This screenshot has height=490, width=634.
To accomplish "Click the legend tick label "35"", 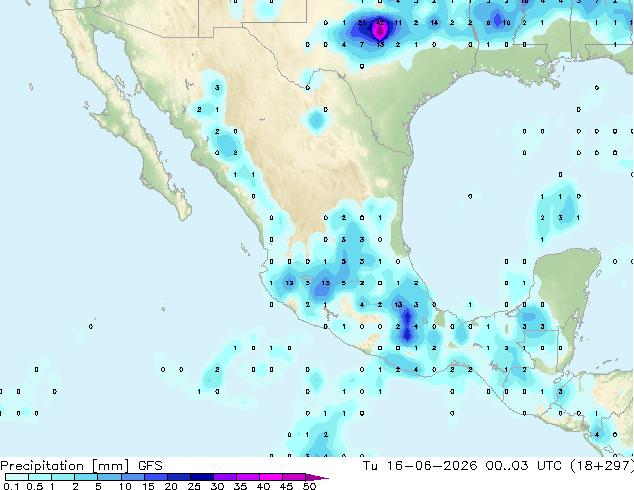I will [x=240, y=486].
